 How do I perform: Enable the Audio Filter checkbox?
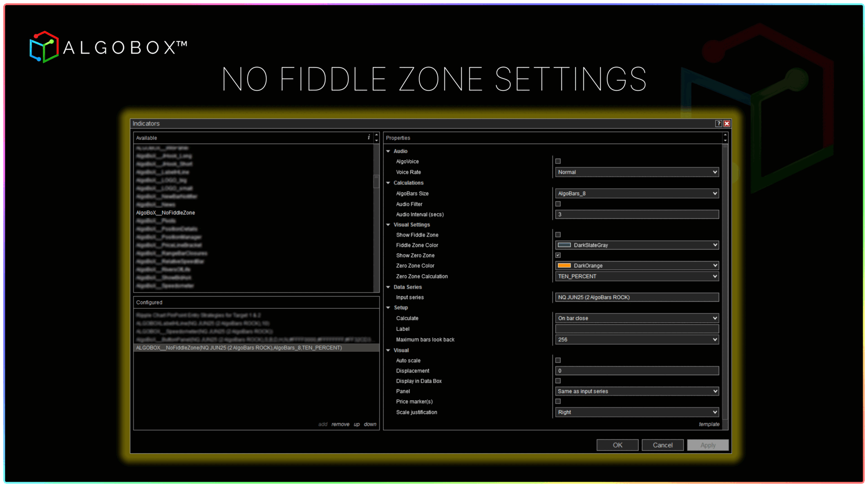coord(558,204)
